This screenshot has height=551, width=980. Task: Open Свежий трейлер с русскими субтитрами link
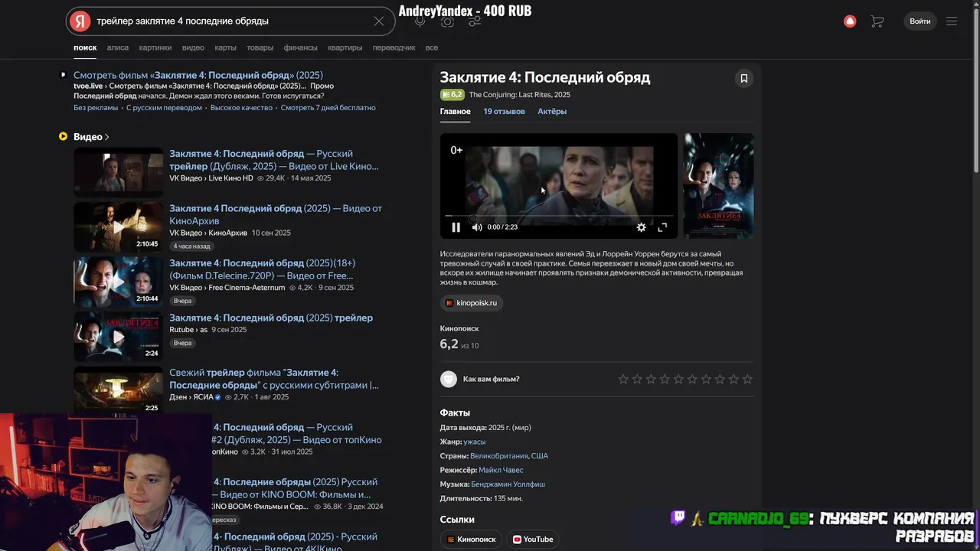[274, 379]
